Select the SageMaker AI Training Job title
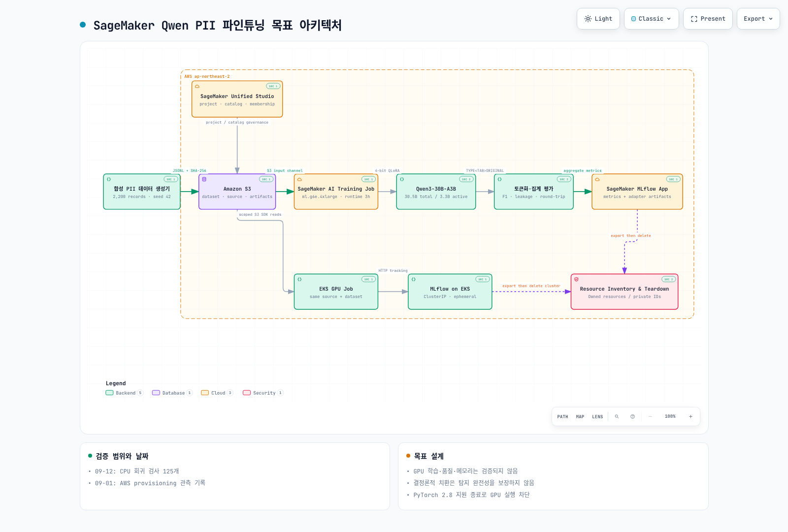This screenshot has width=788, height=532. point(336,189)
